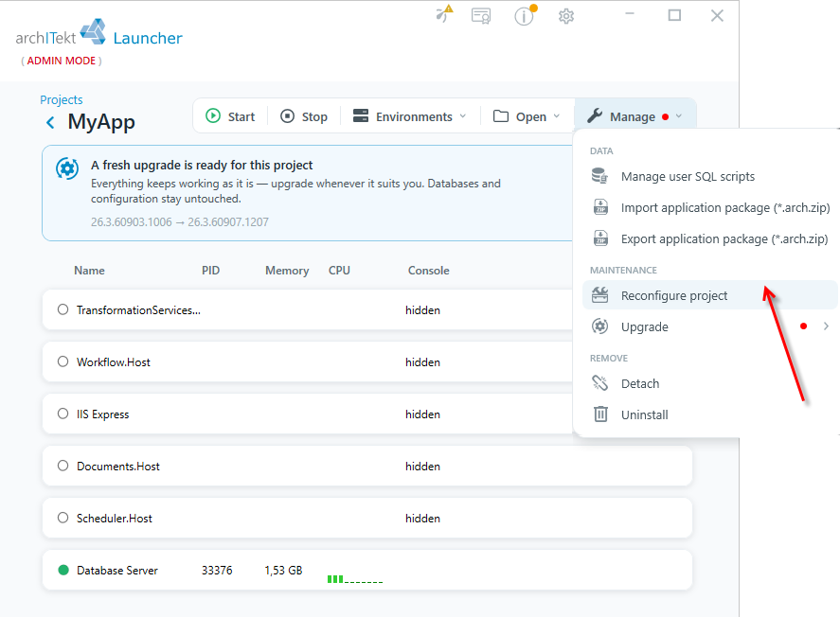Click the Manage user SQL scripts database icon

600,176
